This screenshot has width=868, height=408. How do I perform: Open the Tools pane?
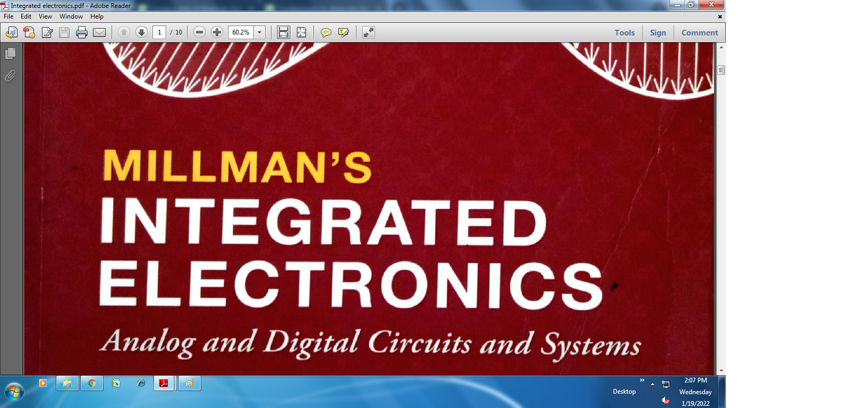pos(625,32)
